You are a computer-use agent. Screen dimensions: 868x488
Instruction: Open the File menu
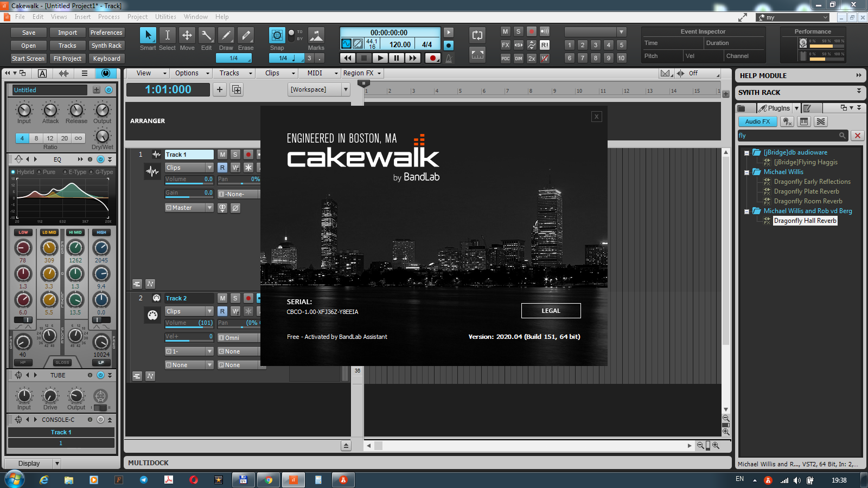click(20, 17)
